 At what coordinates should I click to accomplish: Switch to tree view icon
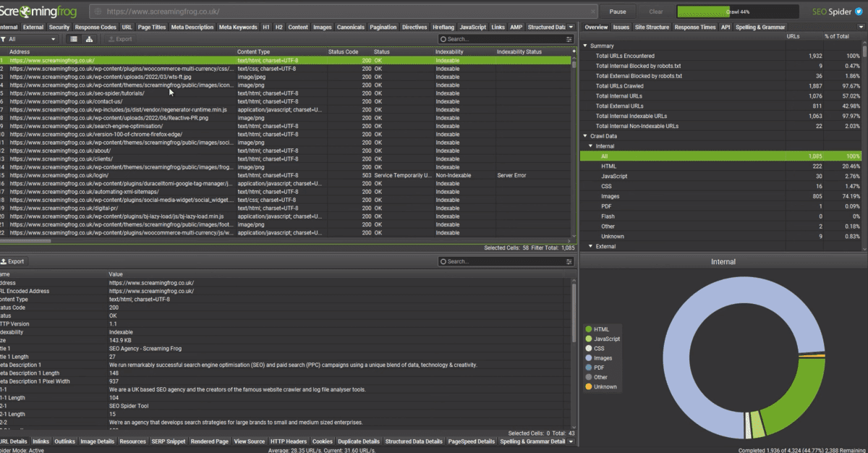coord(89,39)
